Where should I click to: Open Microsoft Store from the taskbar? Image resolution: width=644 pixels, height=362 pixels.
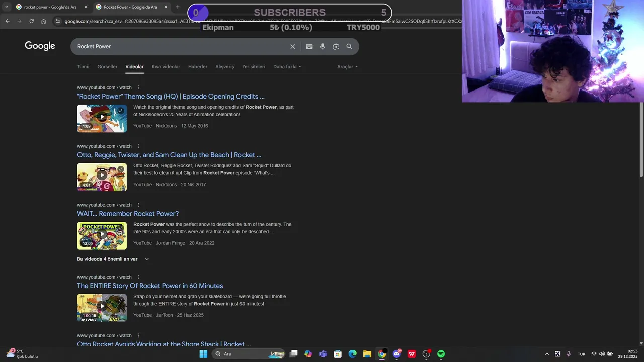tap(338, 354)
